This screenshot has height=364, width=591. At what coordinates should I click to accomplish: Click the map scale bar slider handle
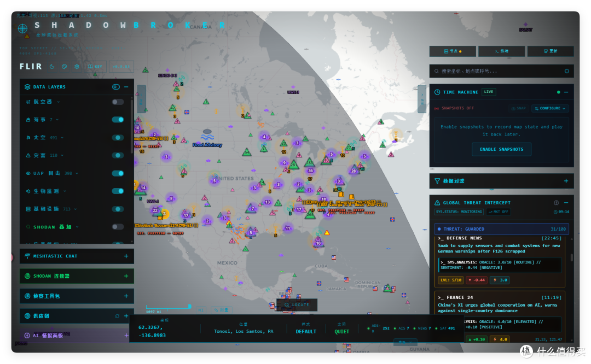[x=189, y=307]
